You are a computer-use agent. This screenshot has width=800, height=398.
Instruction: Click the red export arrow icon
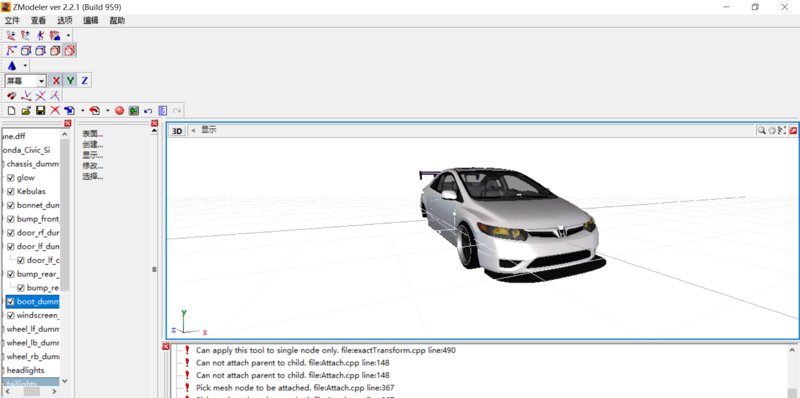point(94,110)
